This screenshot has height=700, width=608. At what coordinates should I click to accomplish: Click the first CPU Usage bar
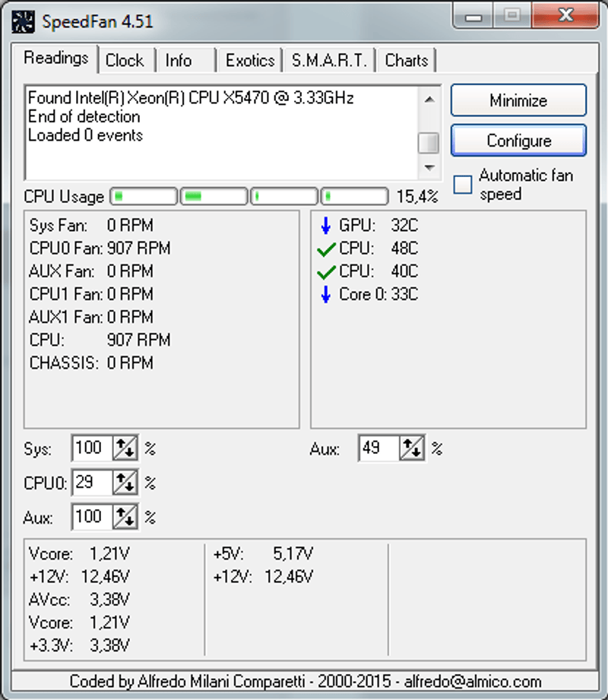point(144,197)
